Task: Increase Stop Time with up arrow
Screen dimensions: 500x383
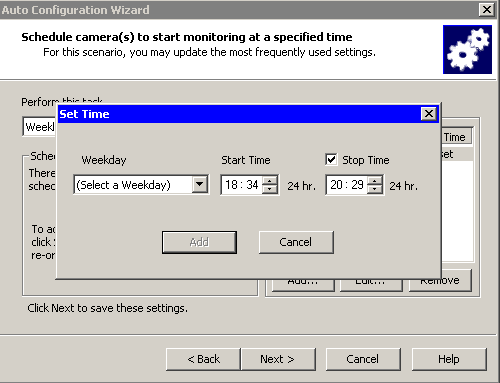Action: [x=375, y=180]
